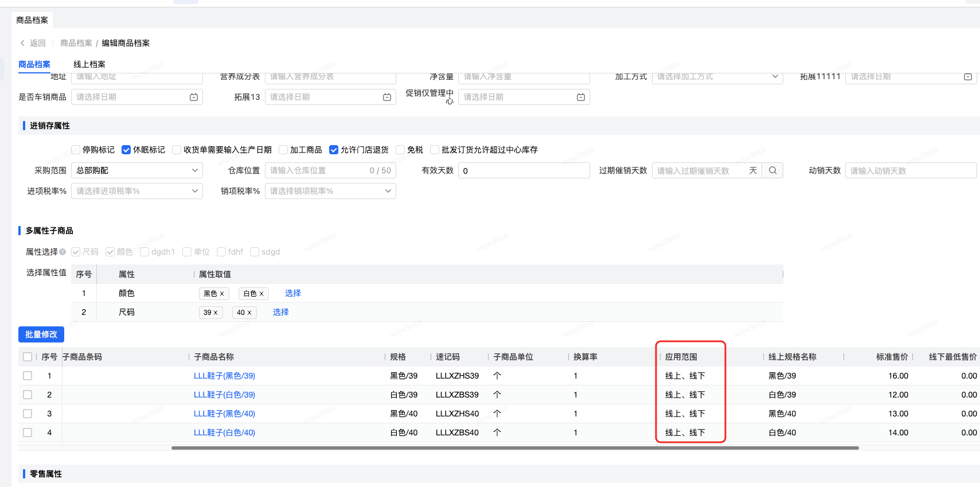Remove the 白色 color tag
The width and height of the screenshot is (980, 487).
click(261, 294)
